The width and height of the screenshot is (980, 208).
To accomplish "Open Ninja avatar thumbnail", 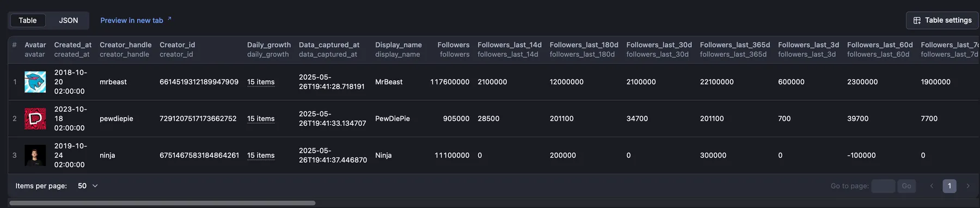I will point(35,155).
